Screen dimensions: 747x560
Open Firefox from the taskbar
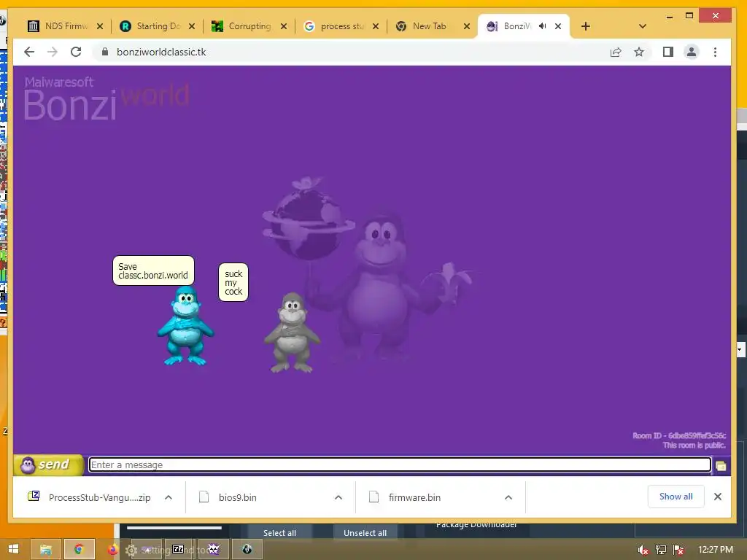(x=112, y=550)
